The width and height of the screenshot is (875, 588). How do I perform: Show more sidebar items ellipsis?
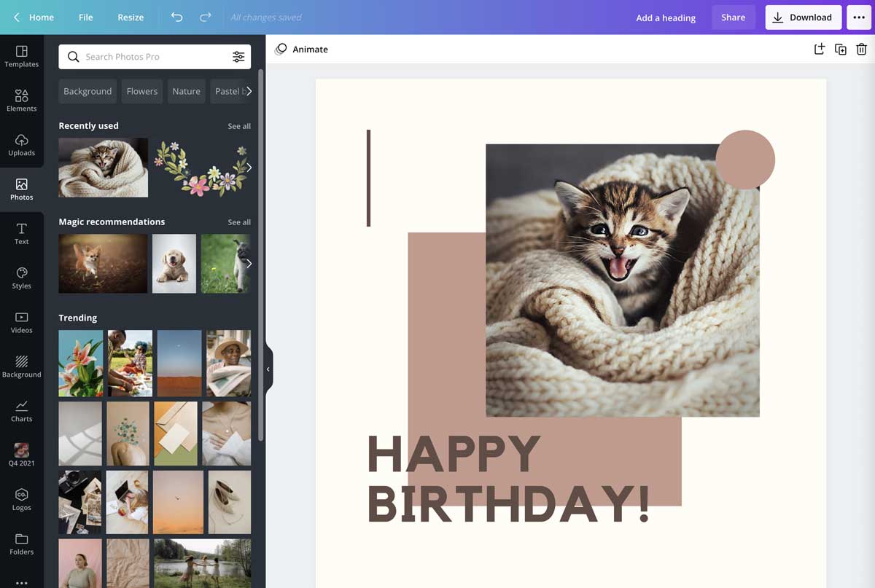point(21,582)
